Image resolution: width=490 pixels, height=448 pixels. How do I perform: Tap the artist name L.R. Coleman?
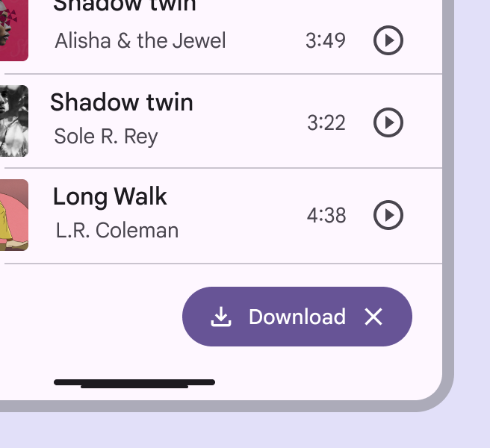pyautogui.click(x=117, y=230)
